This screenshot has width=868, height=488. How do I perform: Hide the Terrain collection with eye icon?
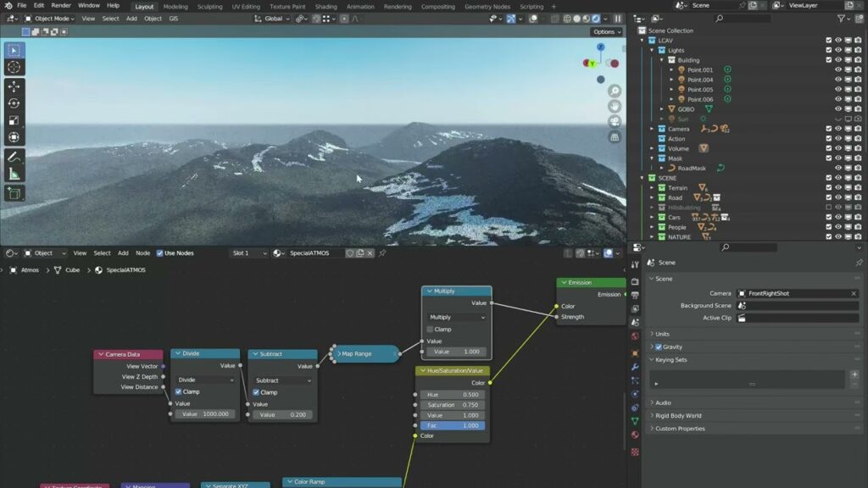coord(838,187)
